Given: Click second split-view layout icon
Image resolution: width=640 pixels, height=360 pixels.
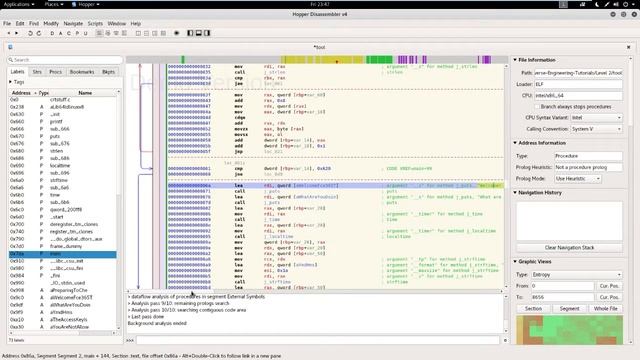Looking at the screenshot, I should (146, 33).
